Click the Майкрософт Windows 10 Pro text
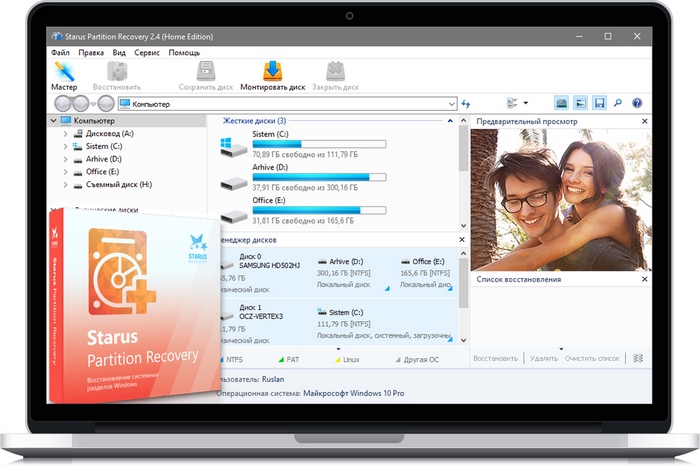Image resolution: width=700 pixels, height=467 pixels. coord(354,393)
